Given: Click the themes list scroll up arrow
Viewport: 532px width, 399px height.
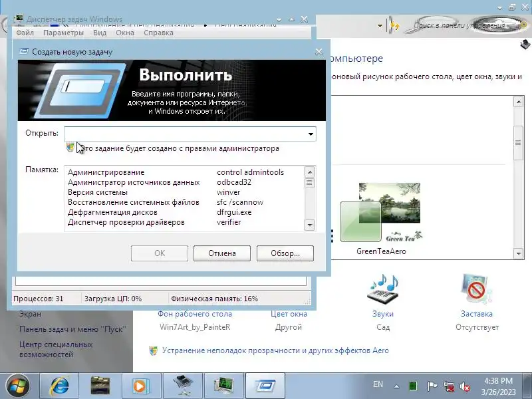Looking at the screenshot, I should 518,102.
